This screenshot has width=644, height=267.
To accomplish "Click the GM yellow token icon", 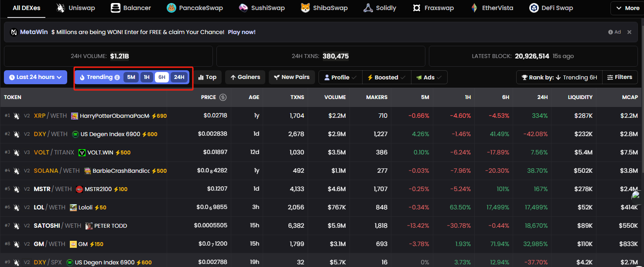I will coord(73,244).
